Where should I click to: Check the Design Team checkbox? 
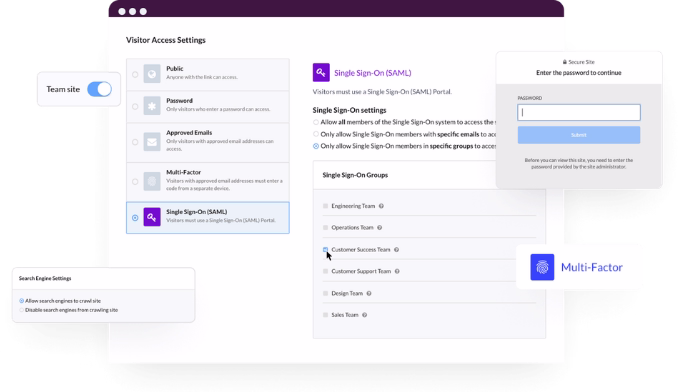click(326, 293)
